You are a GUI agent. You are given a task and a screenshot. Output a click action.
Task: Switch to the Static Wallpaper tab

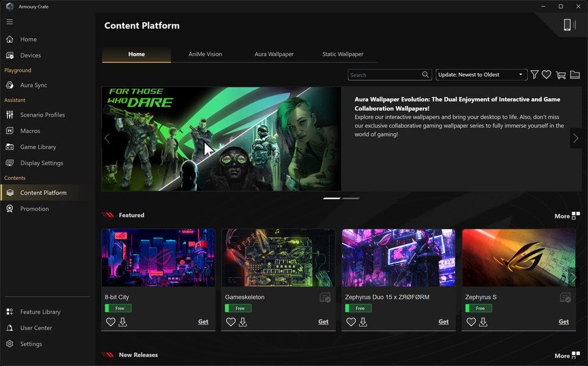pos(343,54)
